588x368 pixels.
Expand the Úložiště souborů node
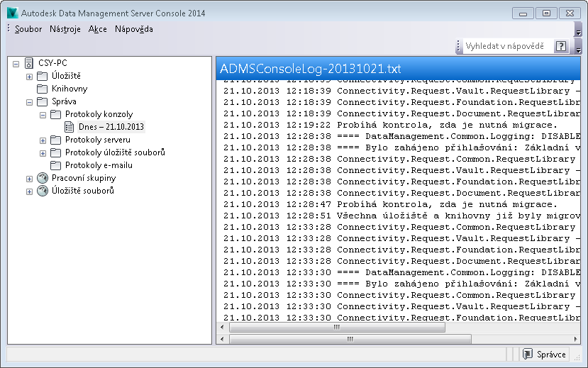click(x=29, y=191)
